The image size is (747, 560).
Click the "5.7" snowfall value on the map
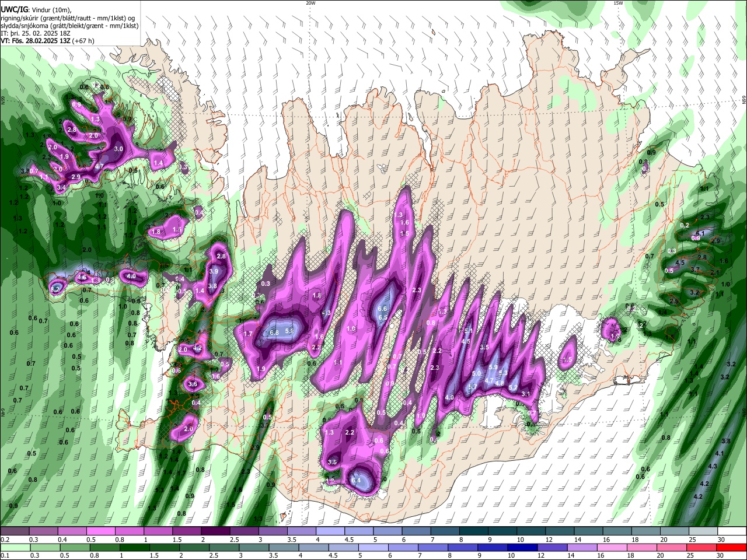pos(472,387)
